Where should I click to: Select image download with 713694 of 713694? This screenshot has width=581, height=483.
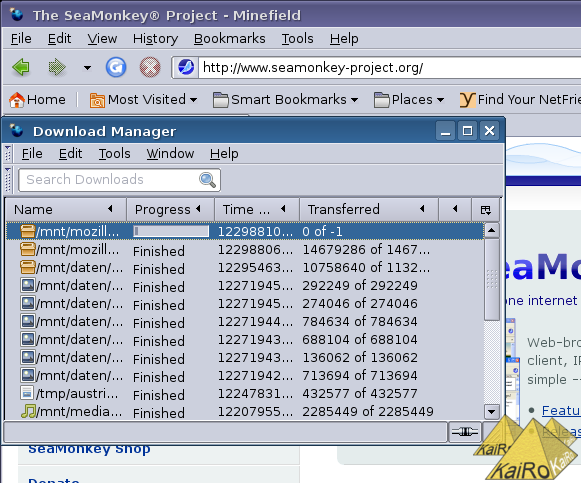245,376
